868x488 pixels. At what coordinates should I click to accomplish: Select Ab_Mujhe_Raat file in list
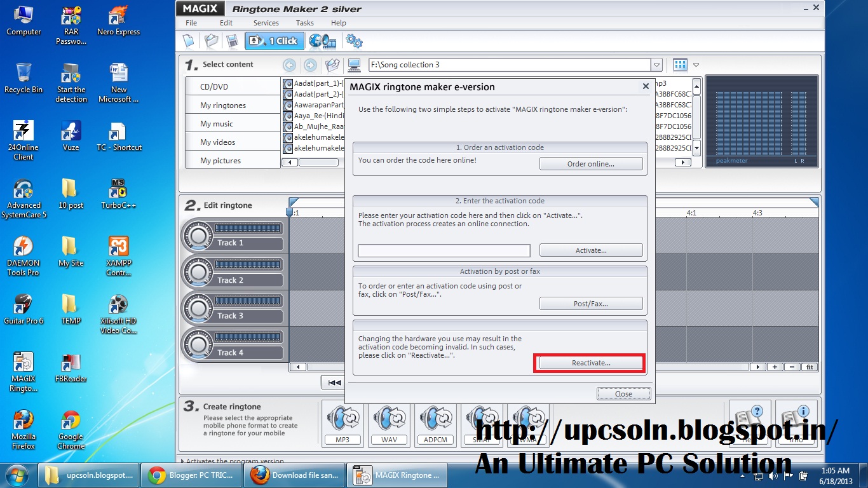[x=314, y=126]
